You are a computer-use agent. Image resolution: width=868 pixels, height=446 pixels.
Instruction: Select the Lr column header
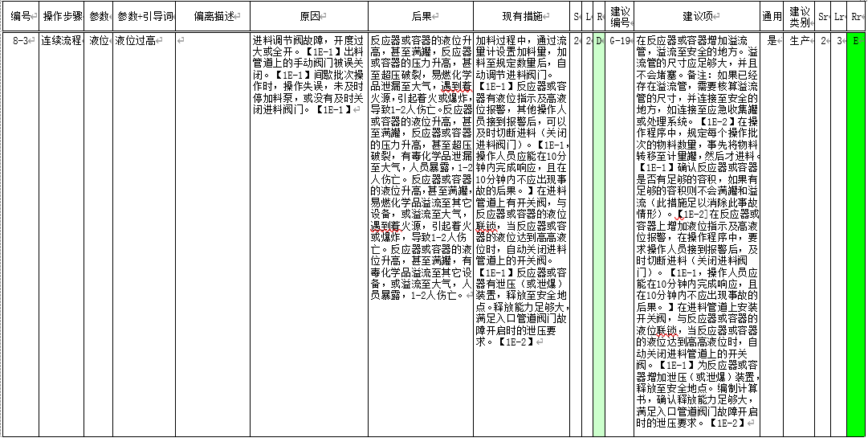coord(839,17)
